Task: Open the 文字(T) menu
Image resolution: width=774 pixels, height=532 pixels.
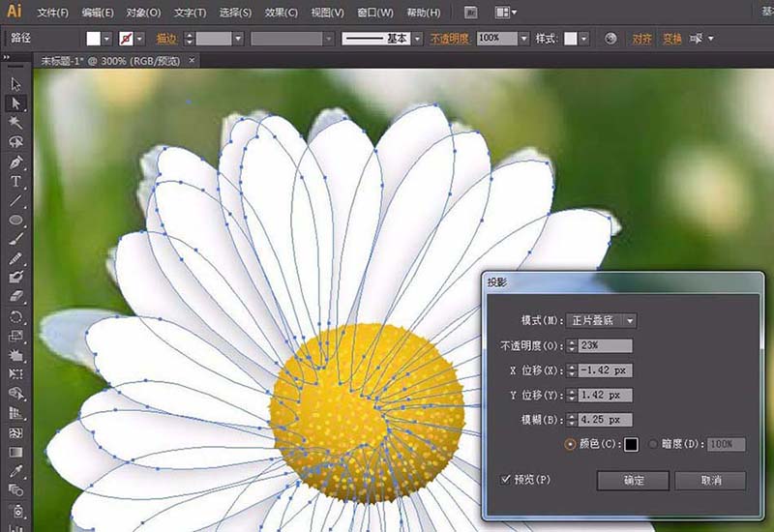Action: tap(190, 13)
